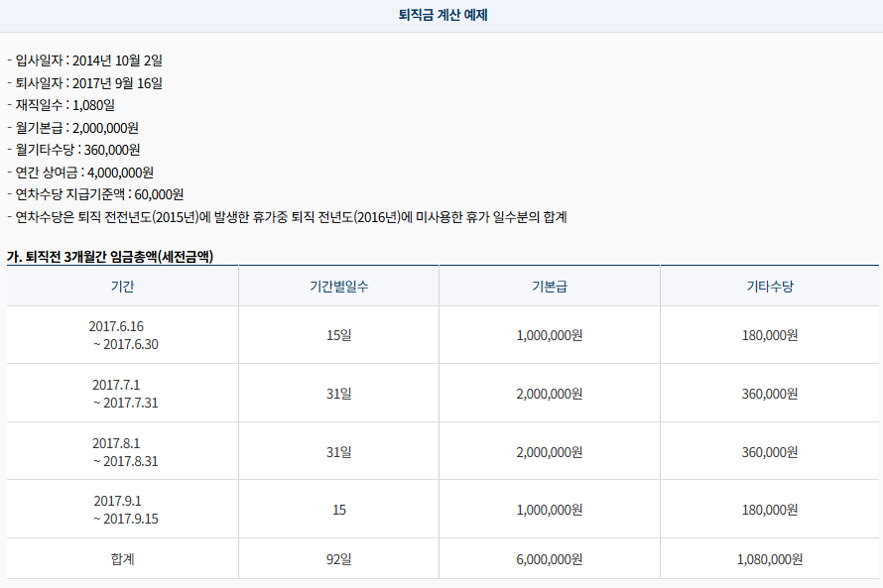Click 1,000,000원 in the 2017.6.16 row
The width and height of the screenshot is (883, 588).
pyautogui.click(x=549, y=335)
